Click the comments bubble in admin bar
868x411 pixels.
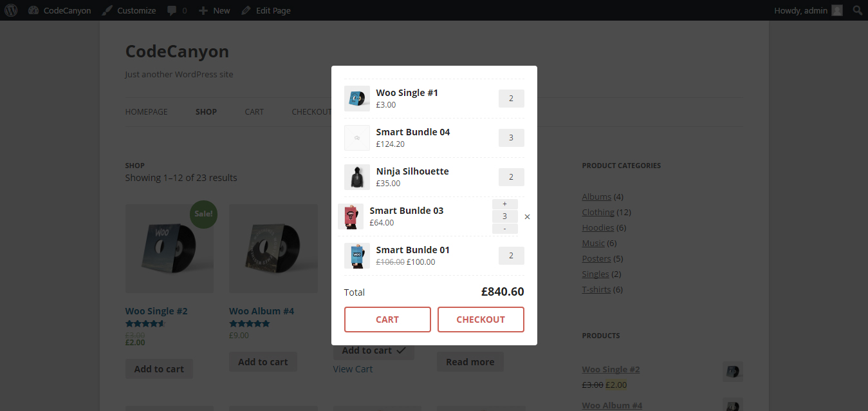point(177,10)
